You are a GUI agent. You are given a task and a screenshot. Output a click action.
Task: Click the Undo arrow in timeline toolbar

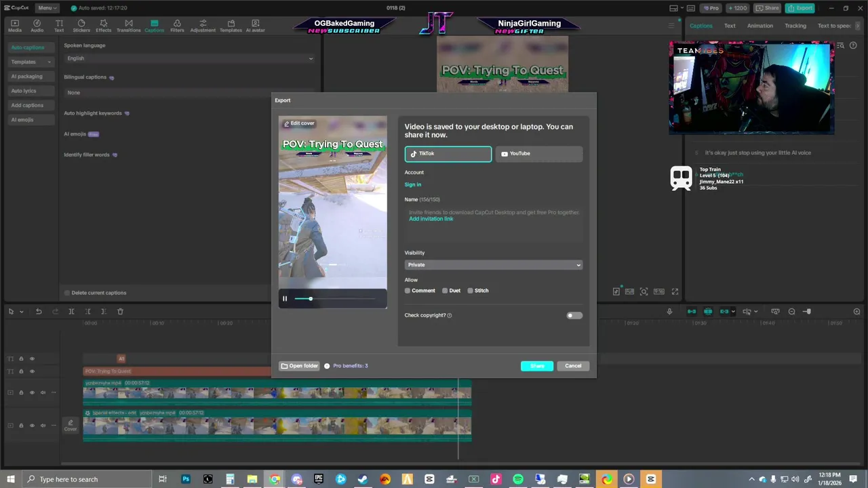pyautogui.click(x=39, y=311)
